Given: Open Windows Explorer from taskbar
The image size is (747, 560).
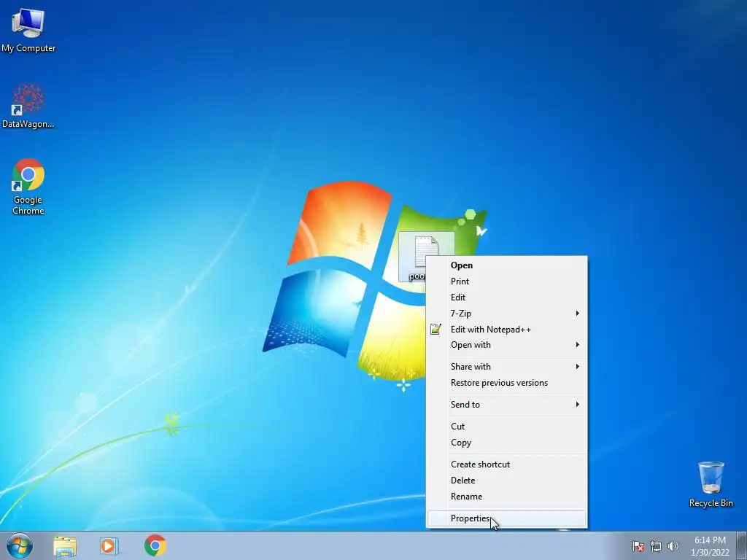Looking at the screenshot, I should pos(65,545).
